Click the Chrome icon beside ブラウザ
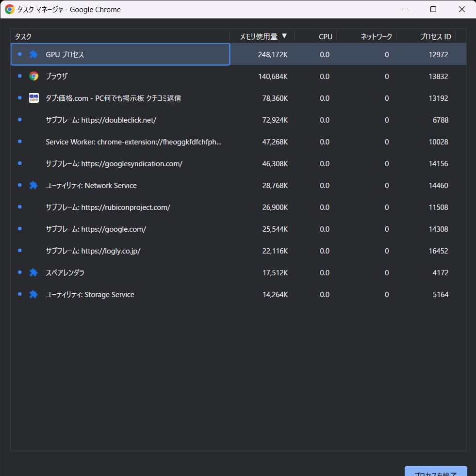Screen dimensions: 476x476 point(34,76)
